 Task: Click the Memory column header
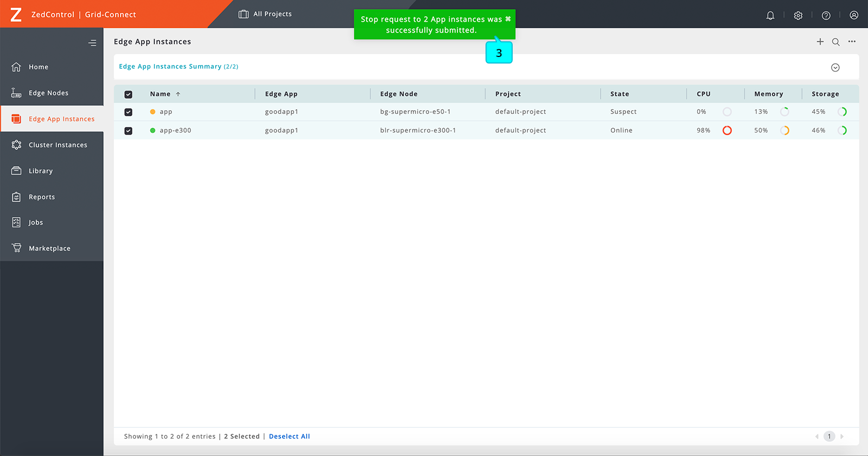[x=768, y=94]
